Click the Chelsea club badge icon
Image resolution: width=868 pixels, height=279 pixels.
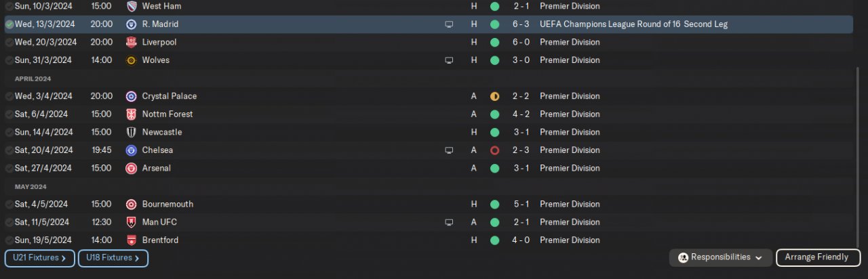point(132,150)
